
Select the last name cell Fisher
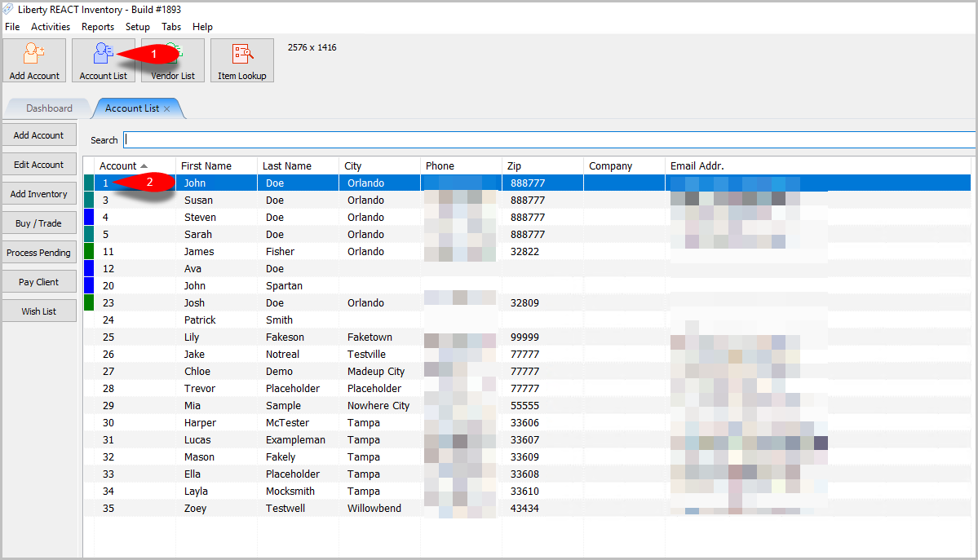point(280,251)
